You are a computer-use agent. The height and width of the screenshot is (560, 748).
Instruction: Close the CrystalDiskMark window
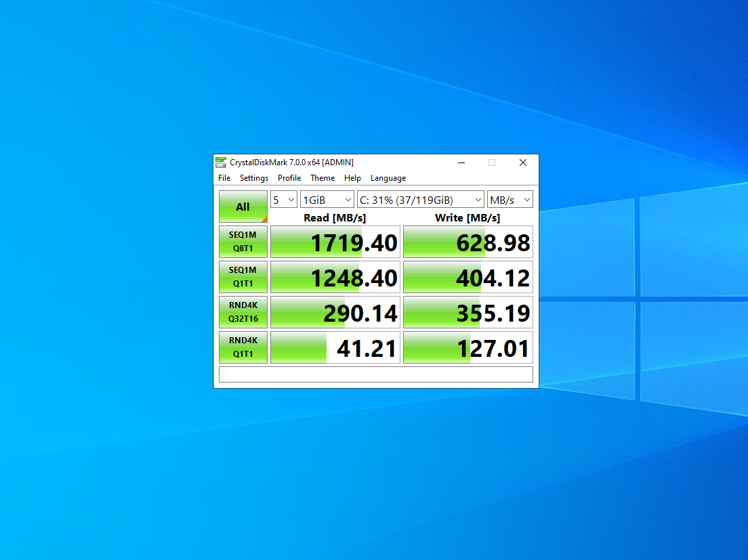click(x=523, y=163)
